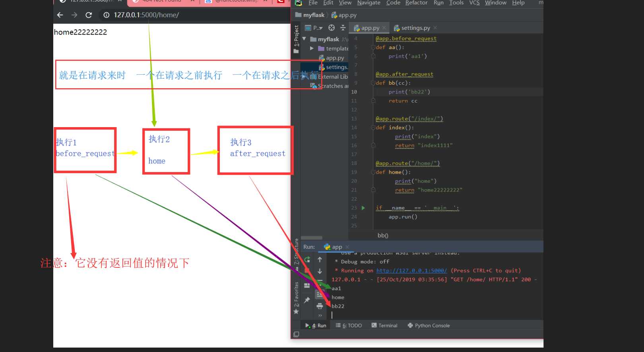
Task: Fold the def aa() function at line 5
Action: click(373, 47)
